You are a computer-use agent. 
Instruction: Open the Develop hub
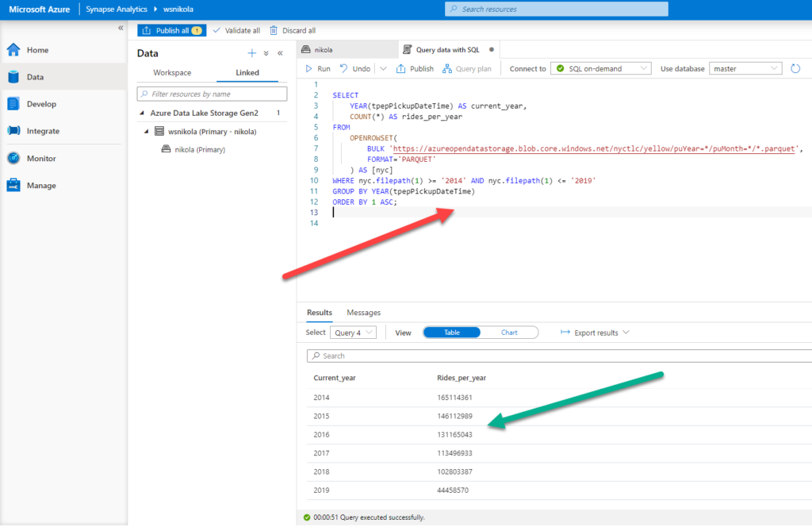[x=41, y=104]
